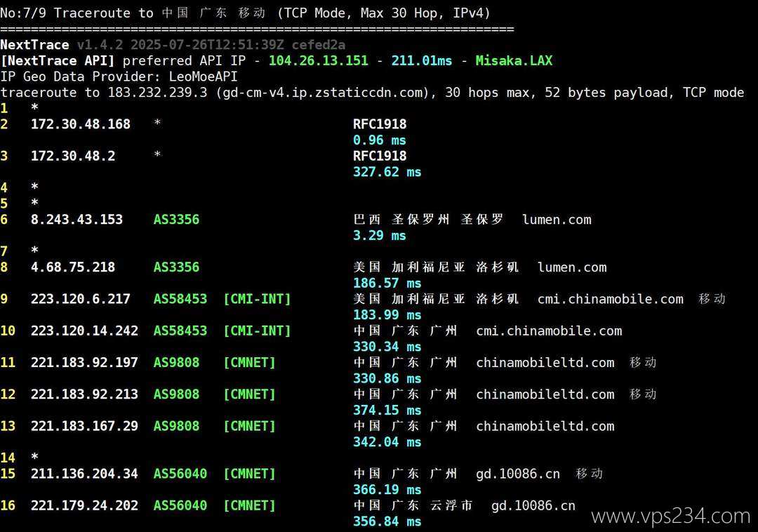Select hop 15 IP 211.136.204.34
Viewport: 758px width, 532px height.
(x=84, y=474)
